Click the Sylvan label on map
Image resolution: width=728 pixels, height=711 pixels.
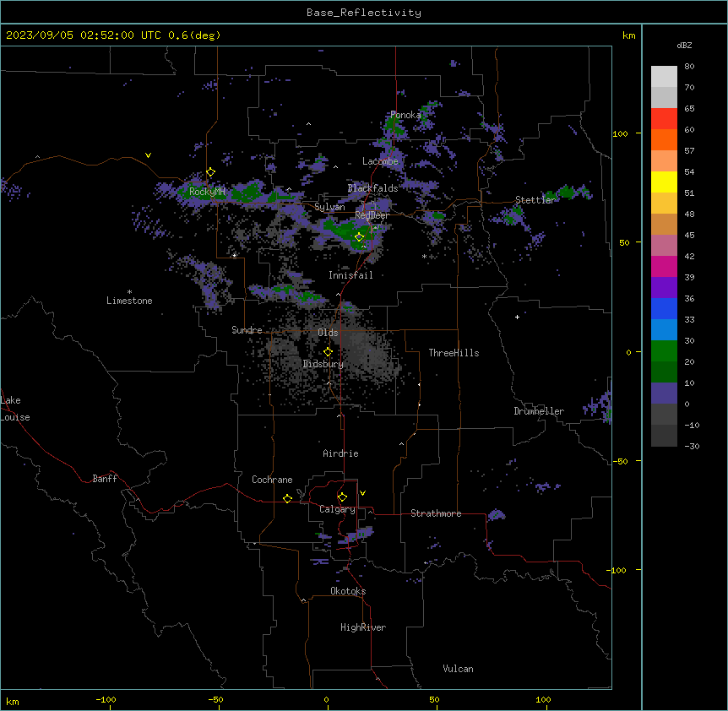(x=329, y=207)
